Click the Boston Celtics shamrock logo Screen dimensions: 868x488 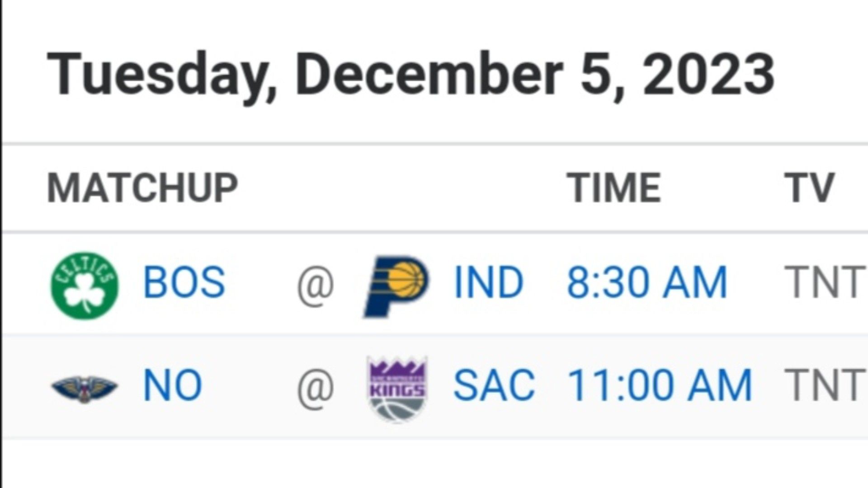point(85,286)
